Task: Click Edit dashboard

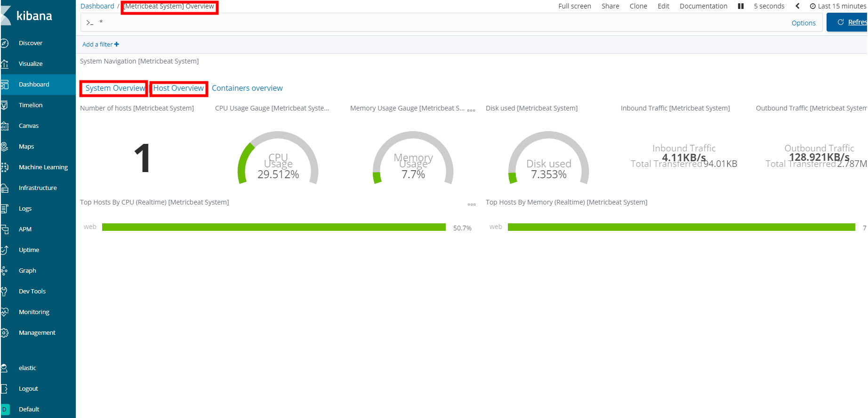Action: (664, 6)
